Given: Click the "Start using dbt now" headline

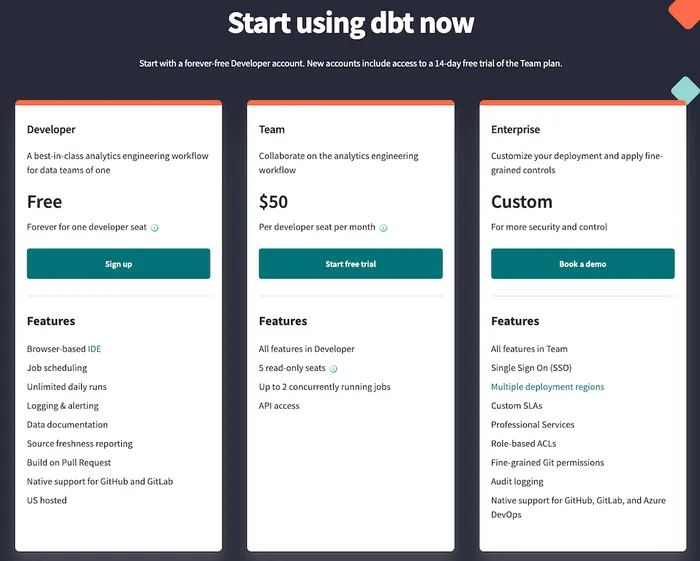Looking at the screenshot, I should [350, 22].
